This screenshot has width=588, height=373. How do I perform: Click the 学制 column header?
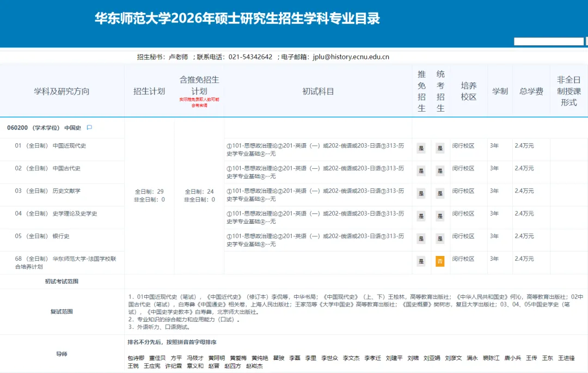(500, 91)
